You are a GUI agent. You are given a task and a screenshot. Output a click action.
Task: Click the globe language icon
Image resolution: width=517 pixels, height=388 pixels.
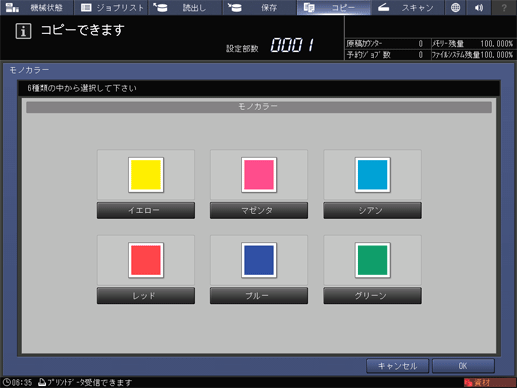[455, 7]
